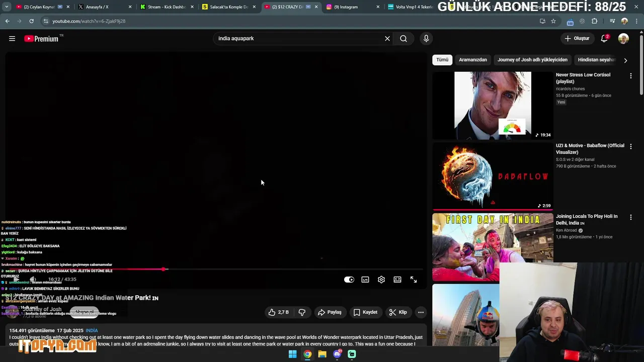644x362 pixels.
Task: Clear the search box with the X icon
Action: point(387,39)
